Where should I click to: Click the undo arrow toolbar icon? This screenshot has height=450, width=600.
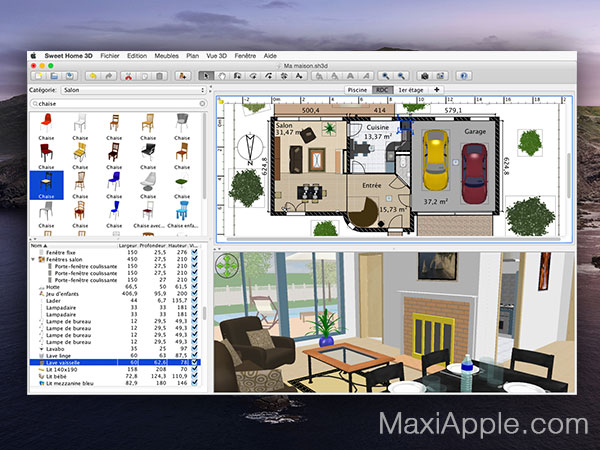coord(91,75)
